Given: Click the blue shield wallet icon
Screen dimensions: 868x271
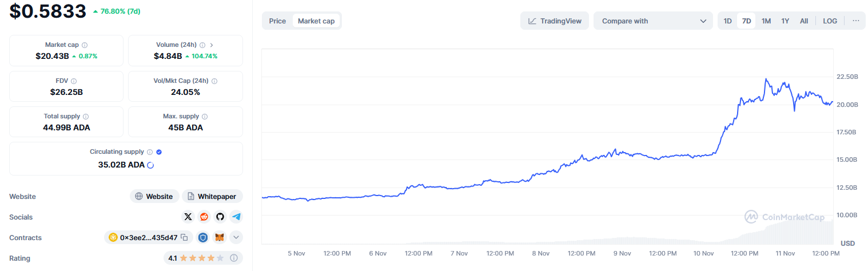Looking at the screenshot, I should tap(203, 237).
